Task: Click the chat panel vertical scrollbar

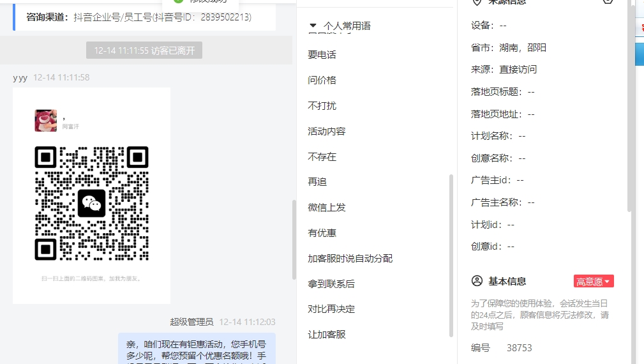Action: 294,239
